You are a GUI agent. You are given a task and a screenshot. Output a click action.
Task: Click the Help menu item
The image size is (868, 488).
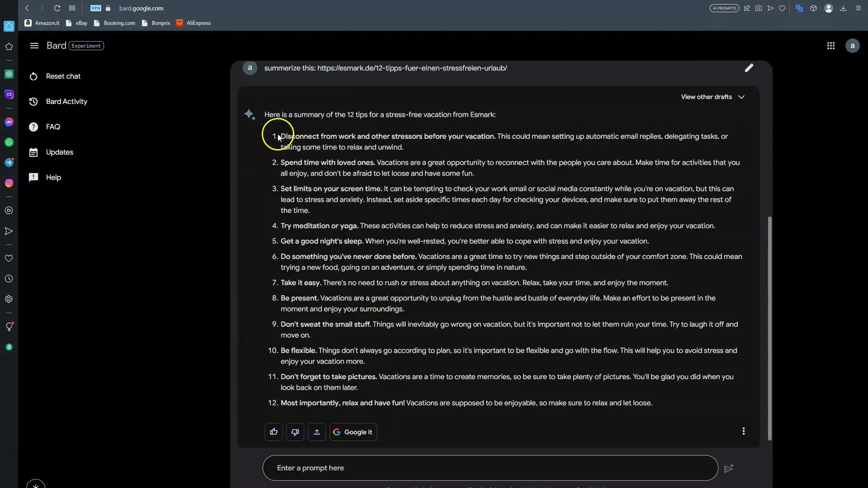(54, 177)
